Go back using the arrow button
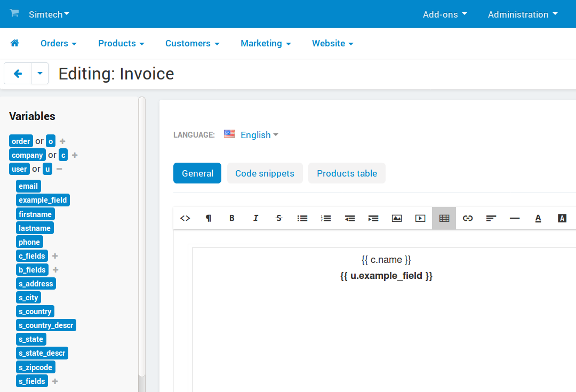 [x=18, y=74]
